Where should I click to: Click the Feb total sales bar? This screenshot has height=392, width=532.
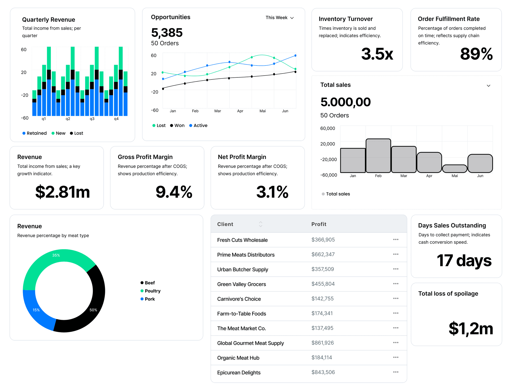point(378,156)
